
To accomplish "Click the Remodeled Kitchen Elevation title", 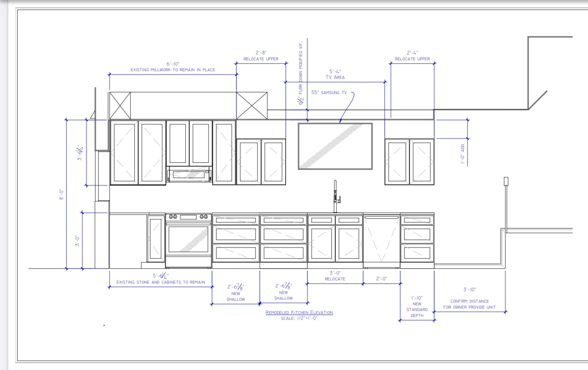I will point(299,312).
